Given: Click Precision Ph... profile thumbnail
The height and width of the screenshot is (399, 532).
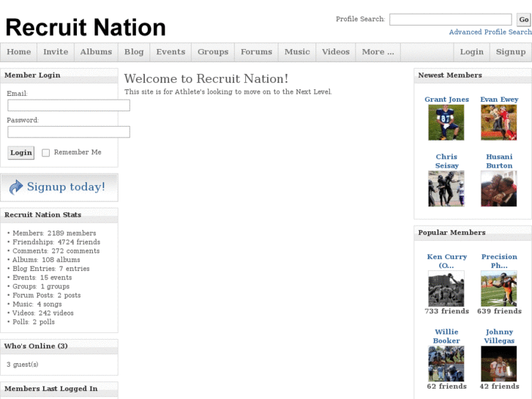Looking at the screenshot, I should click(x=499, y=288).
